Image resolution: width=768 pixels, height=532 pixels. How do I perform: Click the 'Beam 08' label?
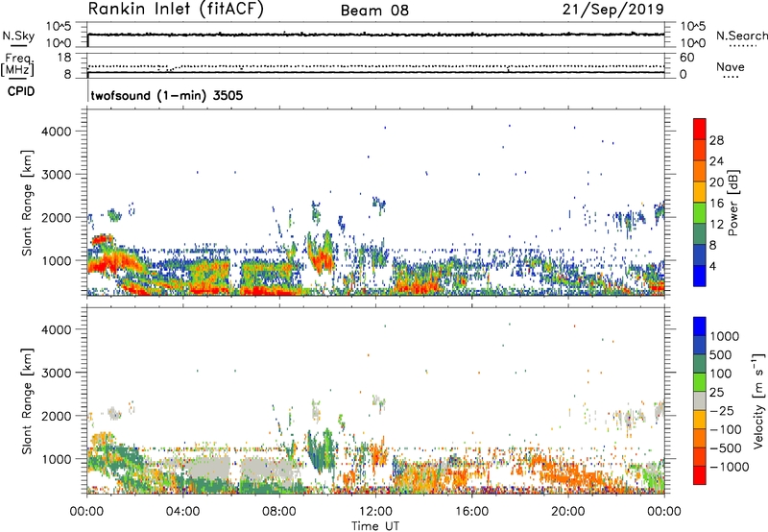(374, 11)
